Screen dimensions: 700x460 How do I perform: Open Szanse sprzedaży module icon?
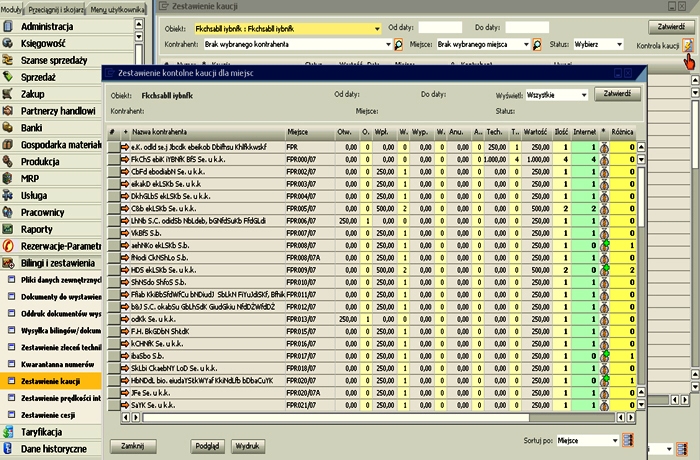(x=8, y=60)
